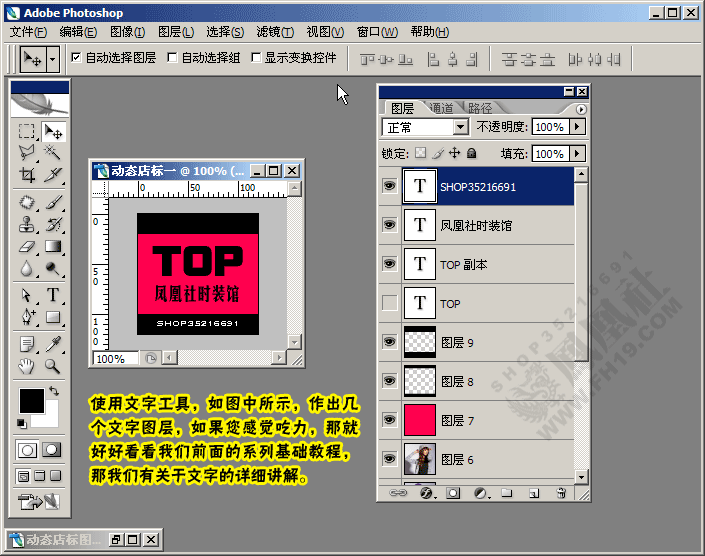Viewport: 705px width, 556px height.
Task: Create a new layer group folder
Action: tap(507, 494)
